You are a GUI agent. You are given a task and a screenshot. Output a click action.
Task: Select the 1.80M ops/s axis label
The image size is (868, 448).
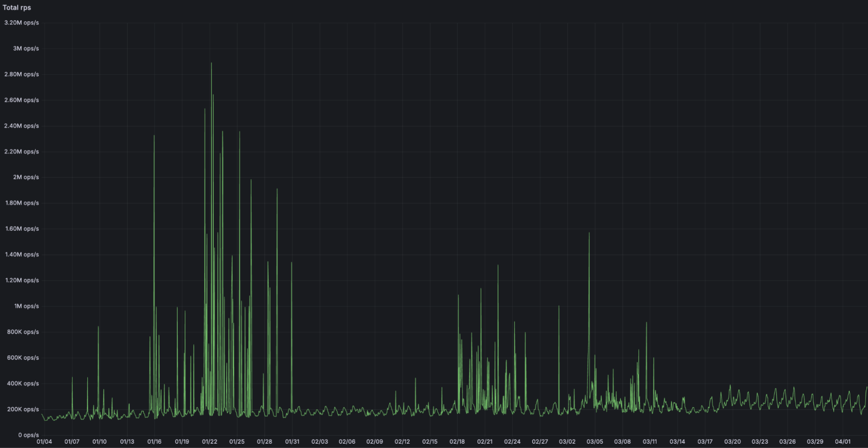tap(22, 203)
